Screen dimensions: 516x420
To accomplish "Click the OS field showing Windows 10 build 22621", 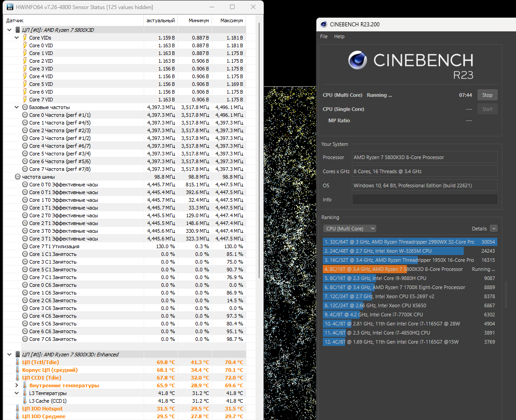I will tap(425, 185).
